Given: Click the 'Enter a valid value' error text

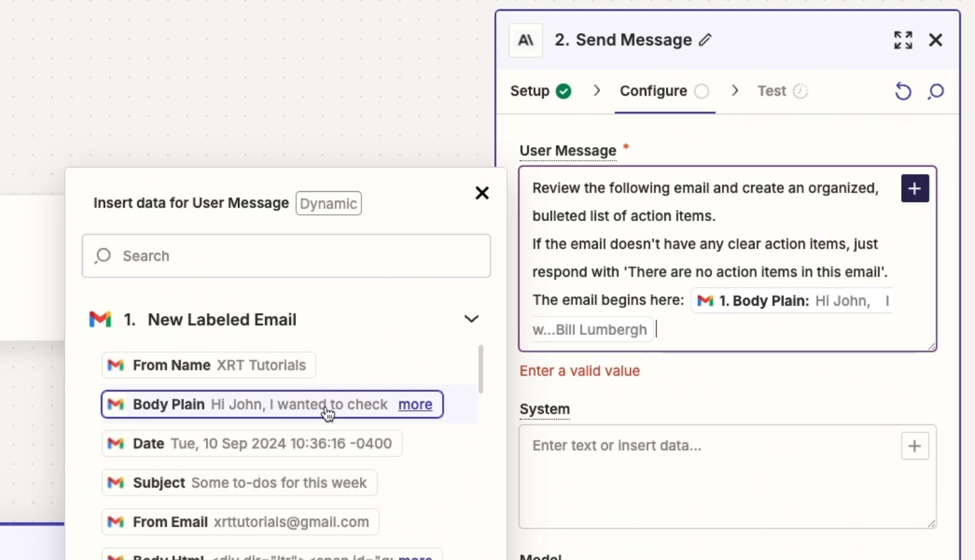Looking at the screenshot, I should [x=580, y=371].
